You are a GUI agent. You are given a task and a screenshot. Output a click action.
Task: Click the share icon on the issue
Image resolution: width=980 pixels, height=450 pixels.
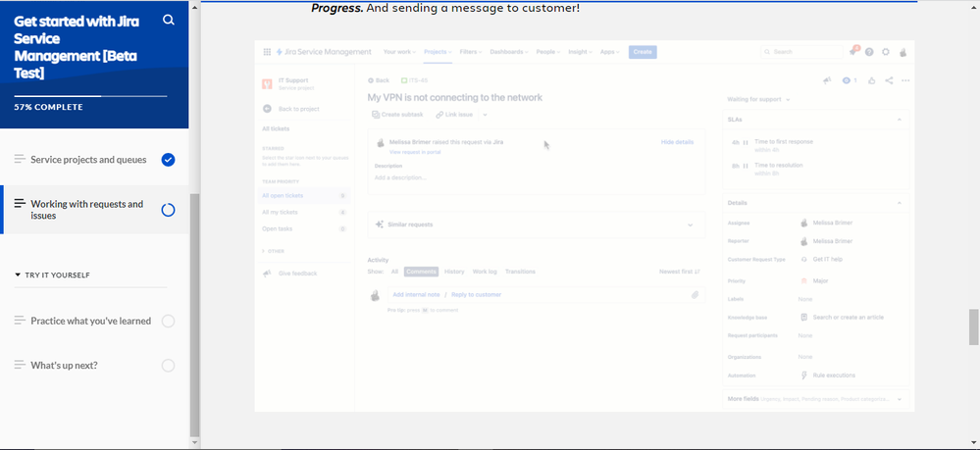pos(889,80)
